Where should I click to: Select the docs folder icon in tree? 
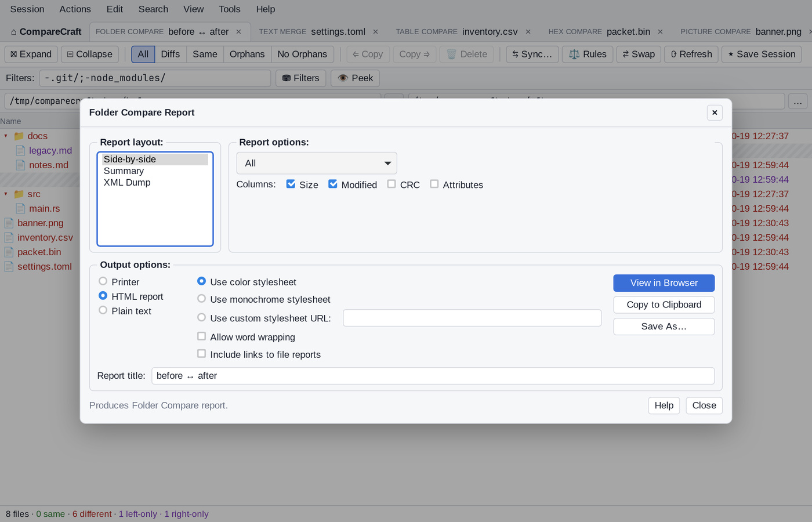(19, 136)
